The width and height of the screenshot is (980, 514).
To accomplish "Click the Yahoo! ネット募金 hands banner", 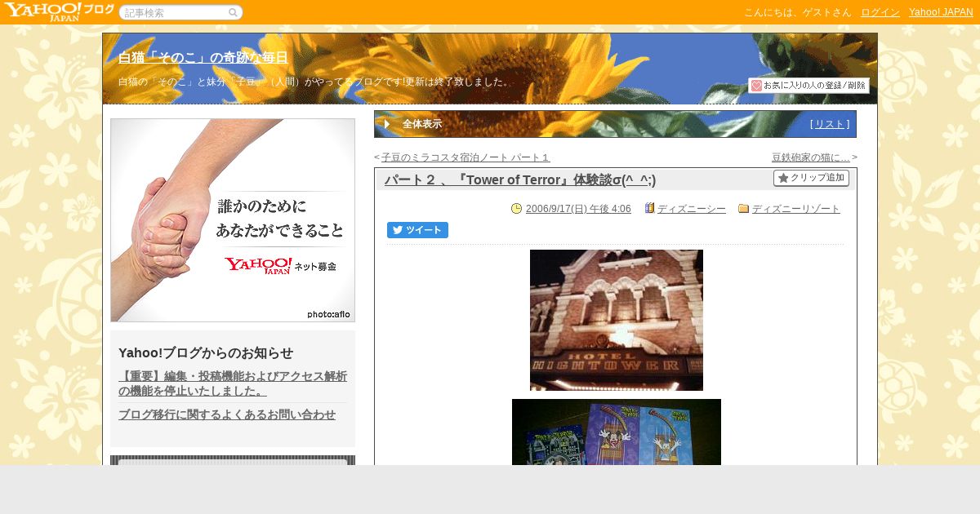I will click(233, 220).
